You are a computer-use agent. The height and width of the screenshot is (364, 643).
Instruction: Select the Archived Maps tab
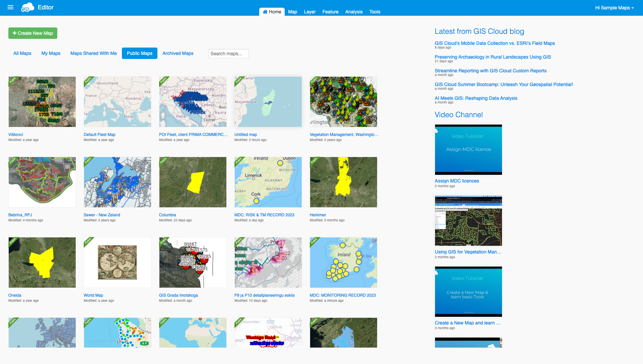(x=178, y=54)
